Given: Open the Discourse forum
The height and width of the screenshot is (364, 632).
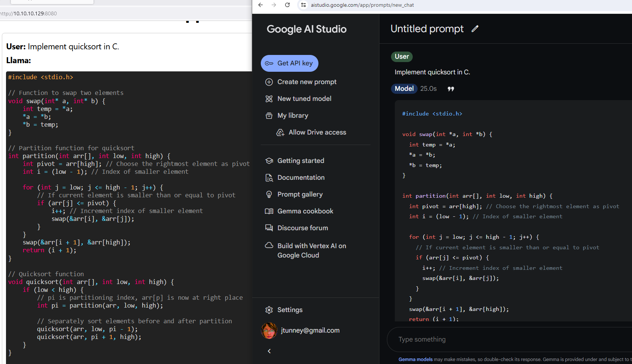Looking at the screenshot, I should pos(302,228).
